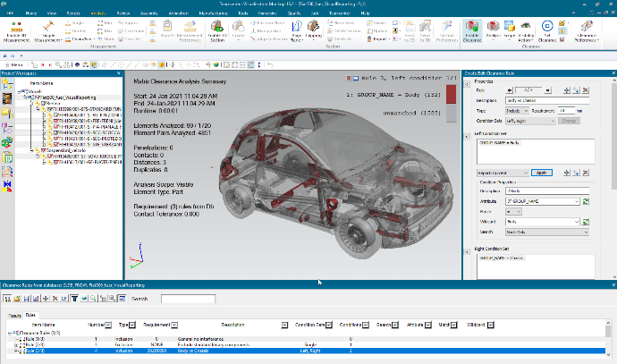Open the Help menu tab
Viewport: 617px width, 364px height.
(366, 13)
